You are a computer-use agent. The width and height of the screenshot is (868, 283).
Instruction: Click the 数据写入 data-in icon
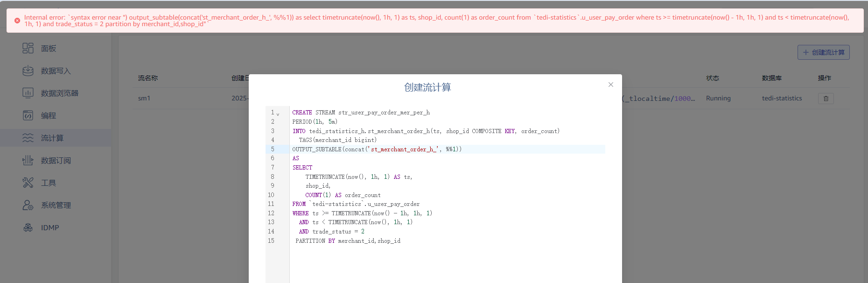[28, 71]
